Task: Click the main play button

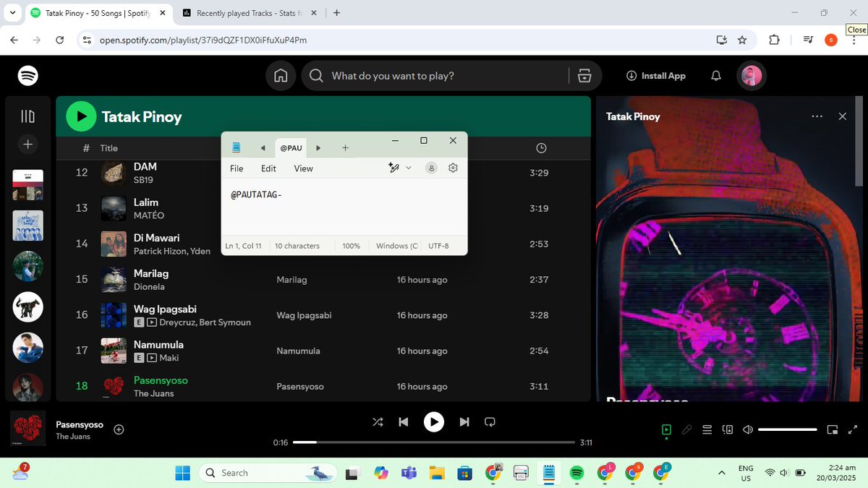Action: point(433,422)
